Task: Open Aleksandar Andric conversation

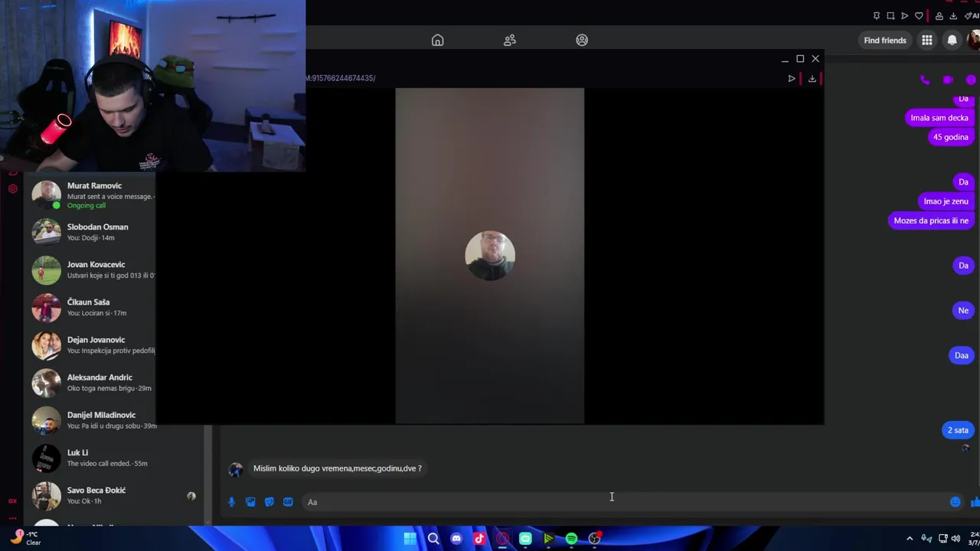Action: (92, 382)
